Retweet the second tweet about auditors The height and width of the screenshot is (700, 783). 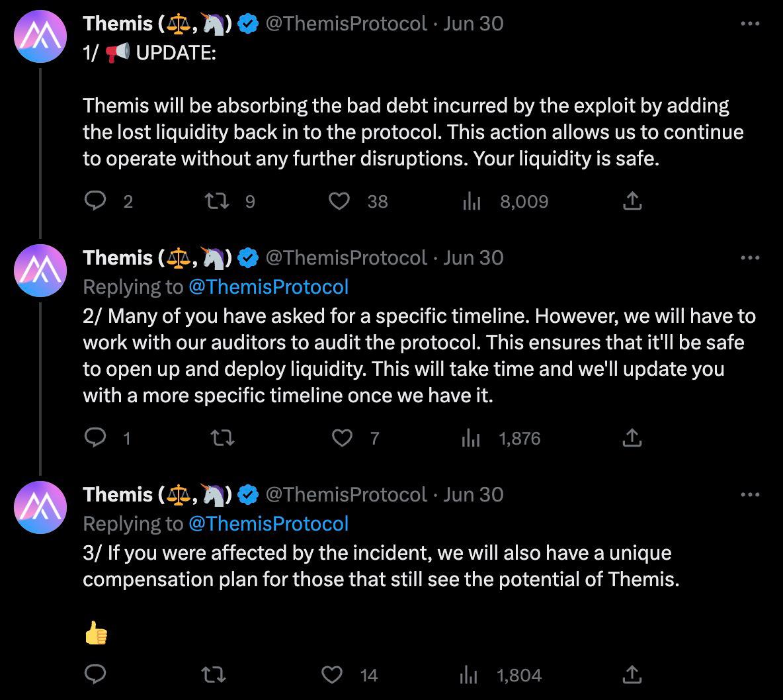click(x=222, y=438)
